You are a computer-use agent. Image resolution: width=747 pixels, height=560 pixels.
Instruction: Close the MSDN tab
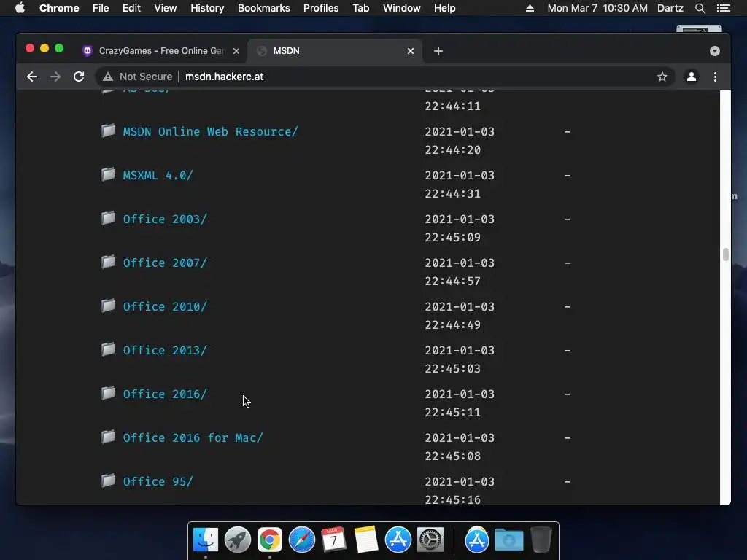point(411,51)
